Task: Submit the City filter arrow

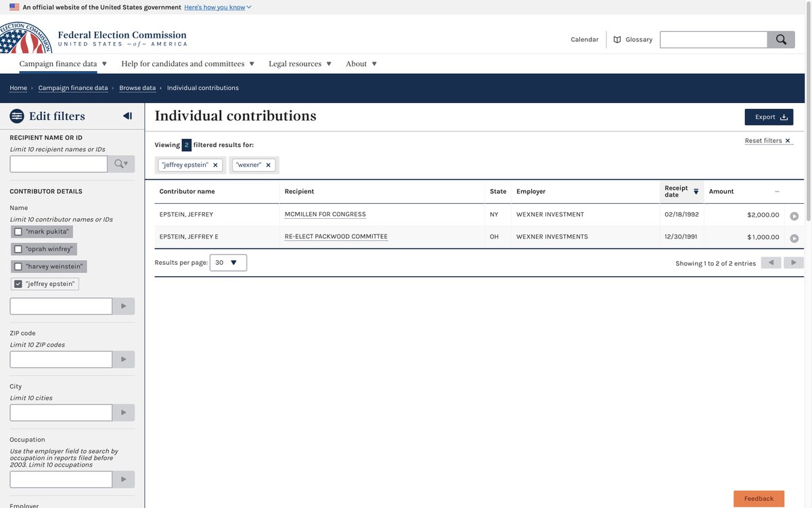Action: coord(123,412)
